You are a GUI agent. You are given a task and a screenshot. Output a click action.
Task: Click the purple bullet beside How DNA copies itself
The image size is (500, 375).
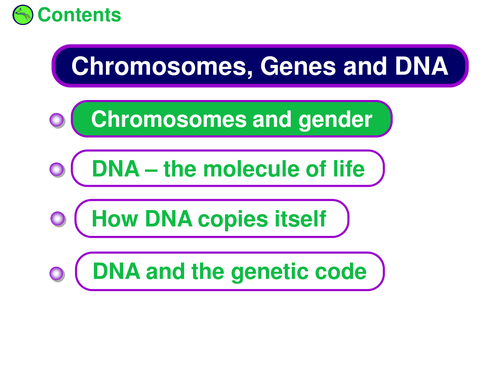(58, 219)
